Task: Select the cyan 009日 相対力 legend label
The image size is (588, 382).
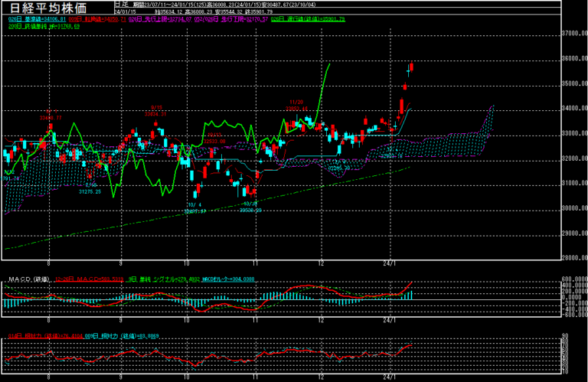Action: pos(122,336)
